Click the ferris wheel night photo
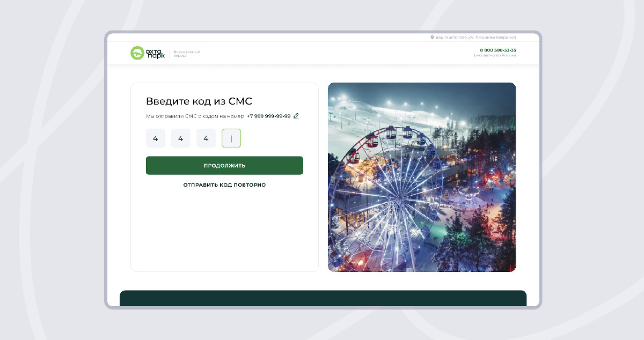 (x=422, y=177)
